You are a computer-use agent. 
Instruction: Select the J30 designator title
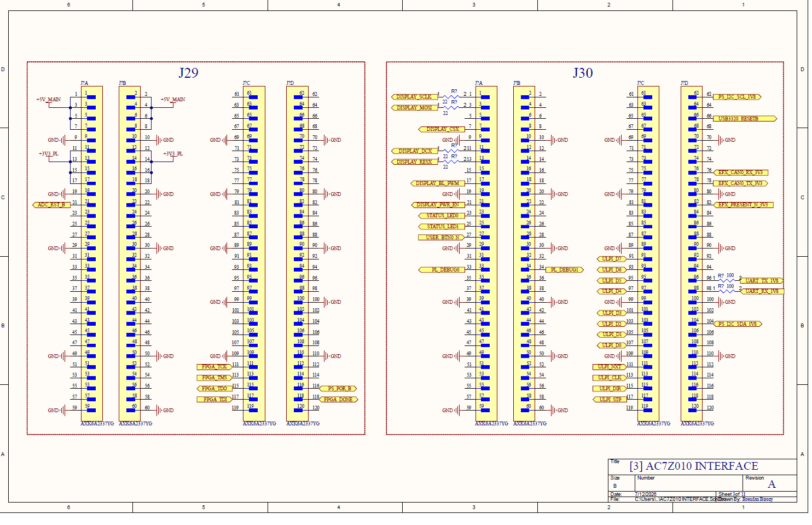(583, 73)
